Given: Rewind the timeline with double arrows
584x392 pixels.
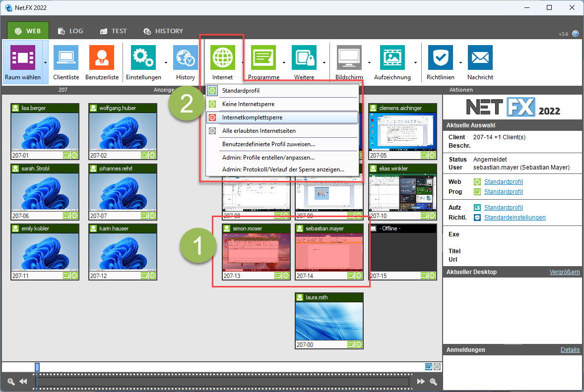Looking at the screenshot, I should [23, 382].
